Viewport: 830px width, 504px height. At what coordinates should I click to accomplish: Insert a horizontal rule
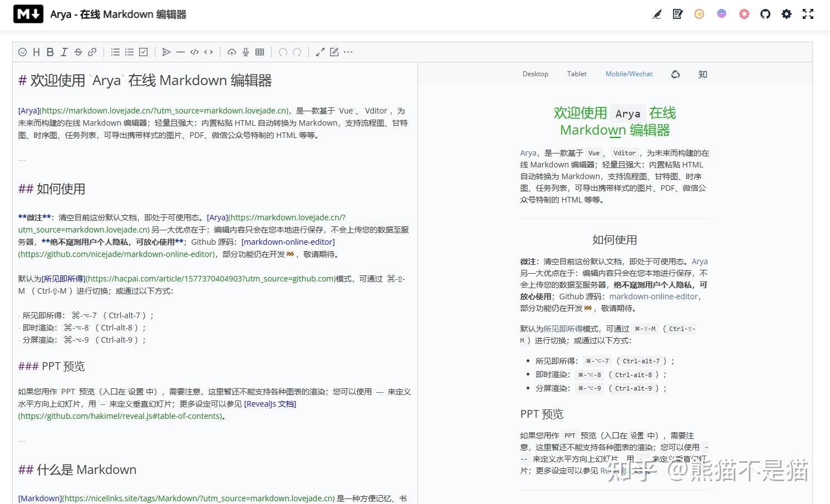point(180,52)
